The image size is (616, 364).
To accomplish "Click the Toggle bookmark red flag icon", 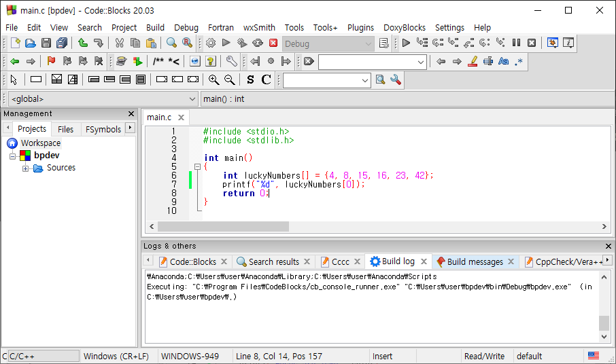I will [52, 61].
